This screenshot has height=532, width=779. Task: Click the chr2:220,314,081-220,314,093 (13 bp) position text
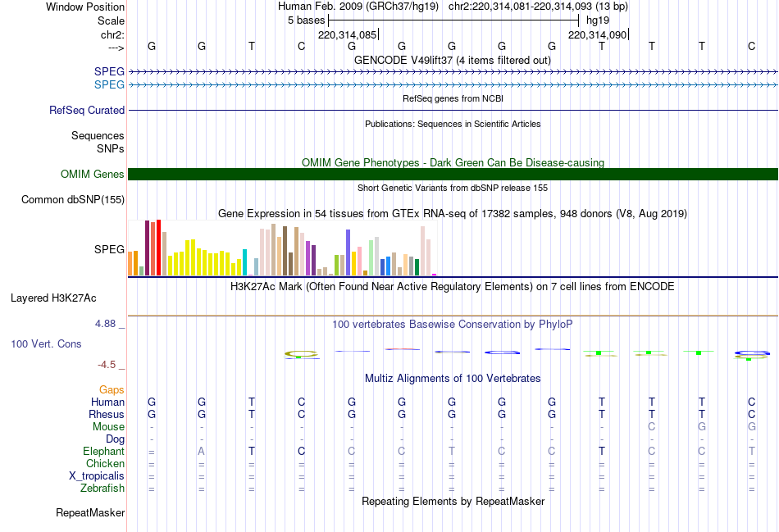point(538,7)
